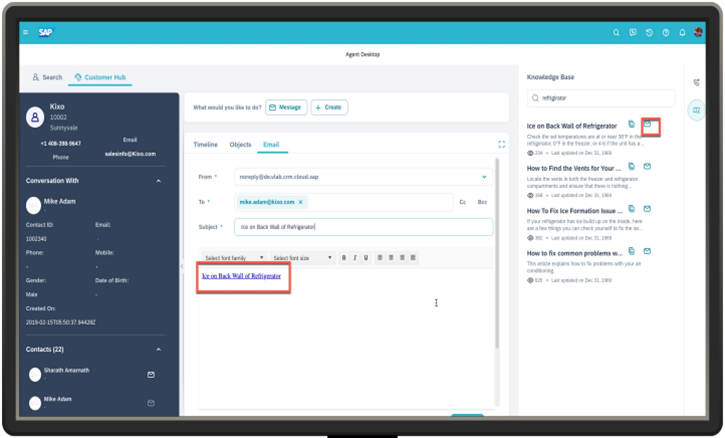Open the feedback chat icon in header
725x438 pixels.
click(x=633, y=33)
